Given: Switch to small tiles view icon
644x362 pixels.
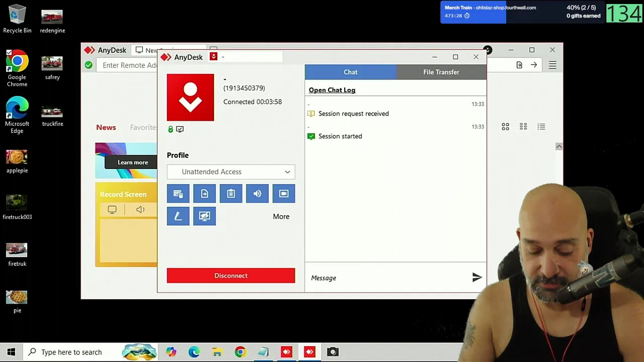Looking at the screenshot, I should [523, 127].
